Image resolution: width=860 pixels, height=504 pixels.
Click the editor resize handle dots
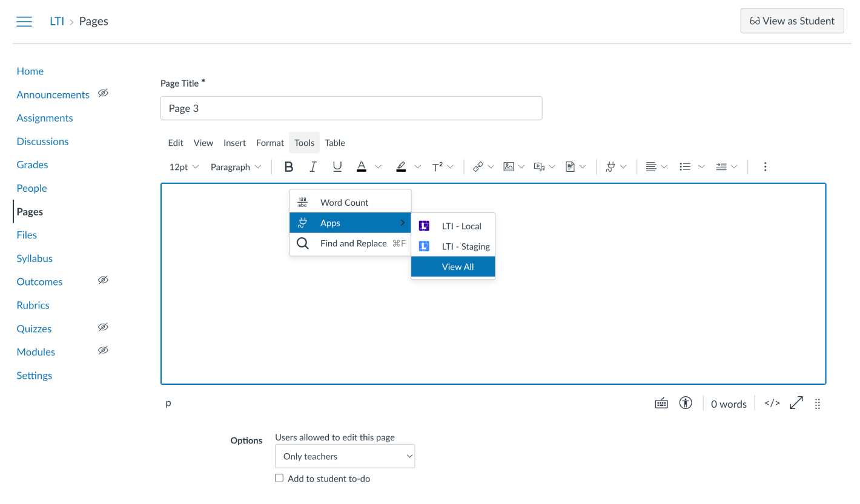click(818, 404)
